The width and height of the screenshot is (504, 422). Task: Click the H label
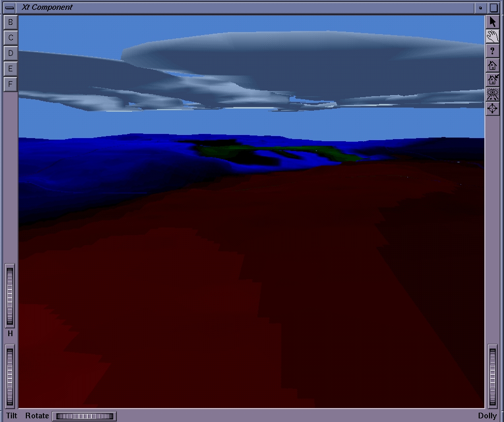coord(10,334)
